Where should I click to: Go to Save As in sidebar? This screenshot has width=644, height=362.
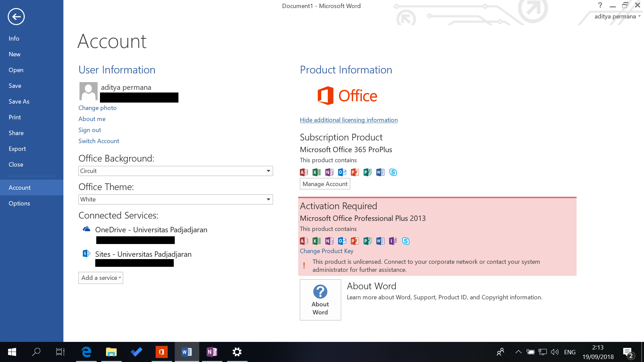(19, 101)
